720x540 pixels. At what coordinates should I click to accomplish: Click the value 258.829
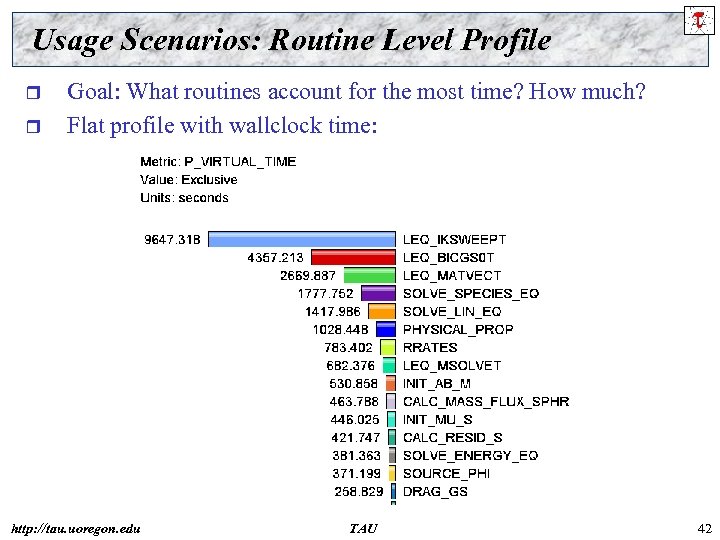point(359,492)
